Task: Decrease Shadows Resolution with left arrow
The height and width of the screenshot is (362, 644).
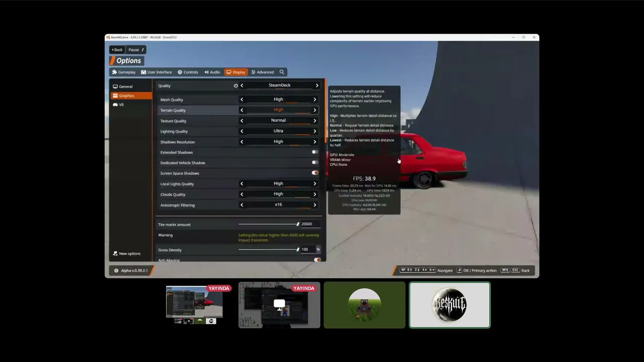Action: tap(242, 142)
